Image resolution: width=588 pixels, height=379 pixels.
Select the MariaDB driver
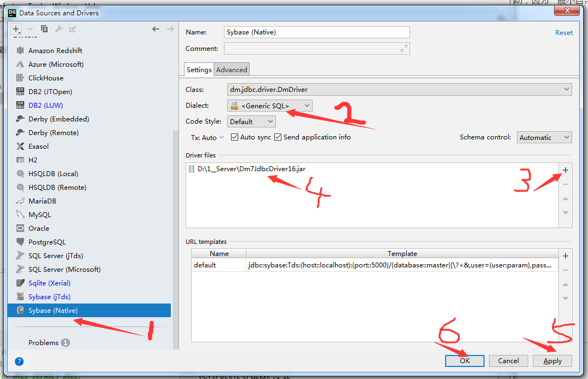[89, 201]
